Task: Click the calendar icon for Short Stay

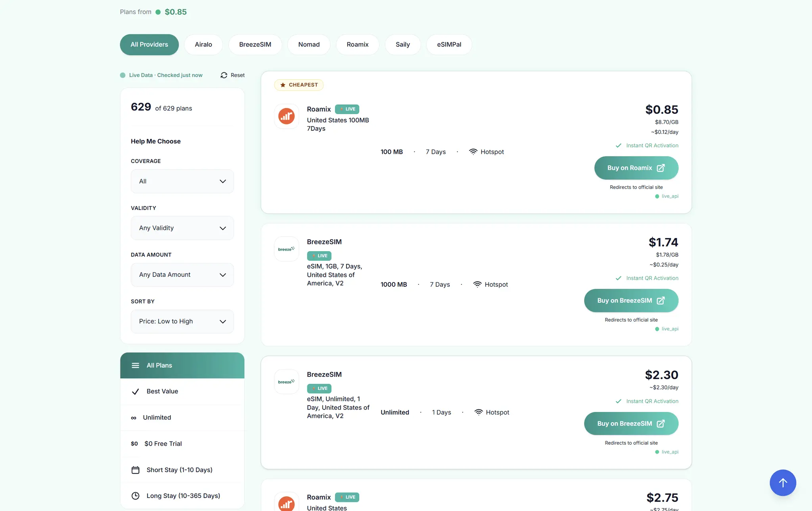Action: (135, 470)
